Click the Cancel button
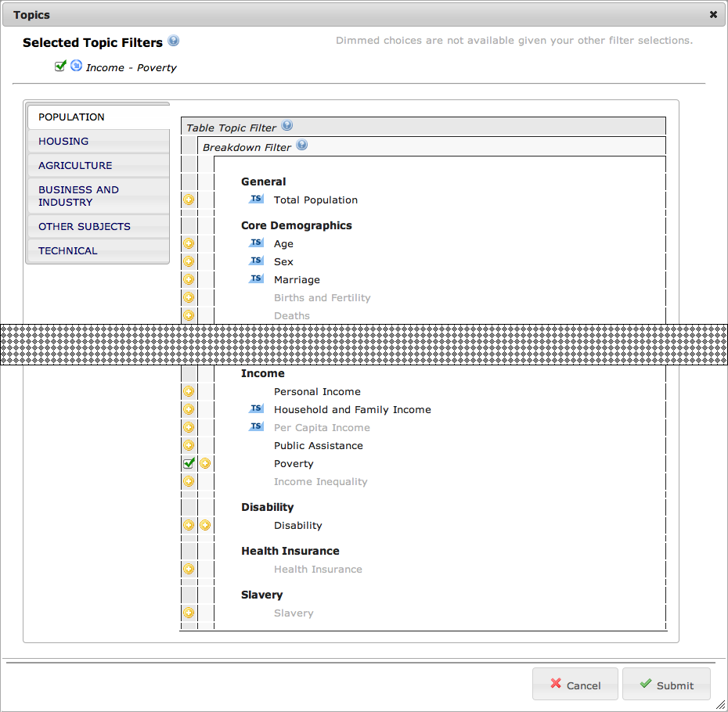This screenshot has width=728, height=712. 575,685
